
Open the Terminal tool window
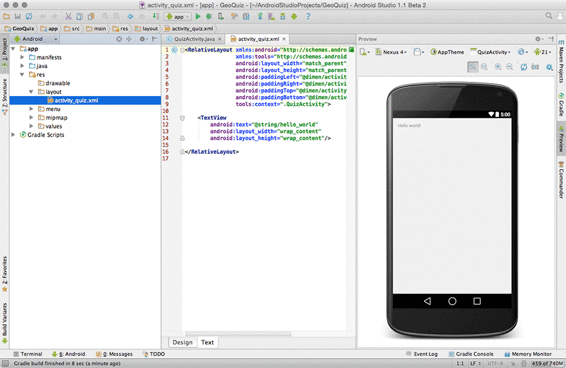pos(28,354)
